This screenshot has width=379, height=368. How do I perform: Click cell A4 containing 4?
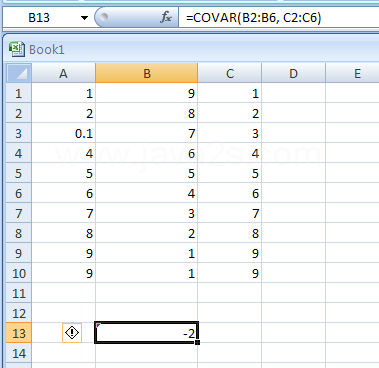[63, 153]
